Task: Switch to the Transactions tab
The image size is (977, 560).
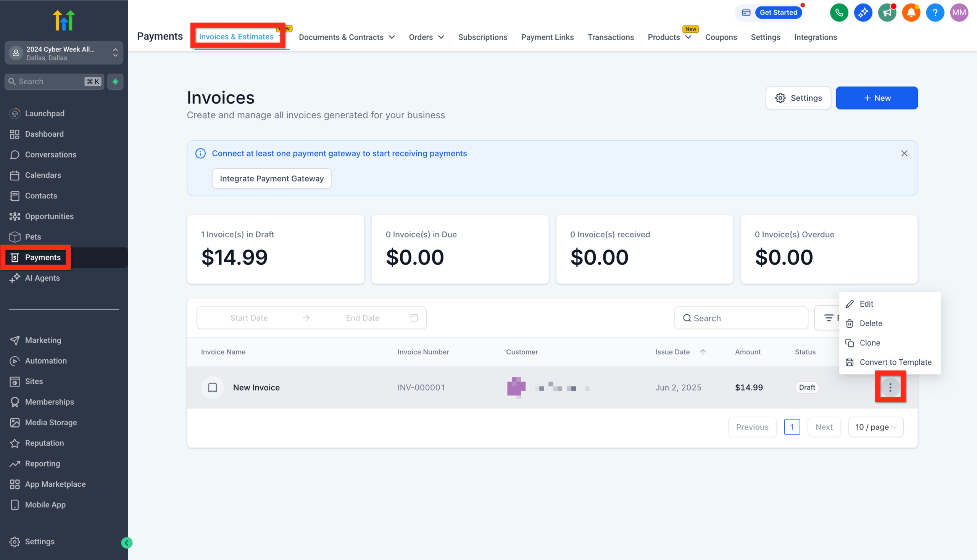Action: [x=611, y=37]
